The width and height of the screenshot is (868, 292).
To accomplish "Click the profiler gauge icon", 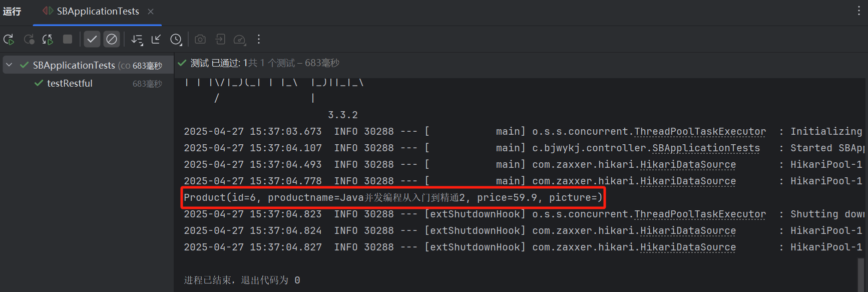I will point(240,39).
